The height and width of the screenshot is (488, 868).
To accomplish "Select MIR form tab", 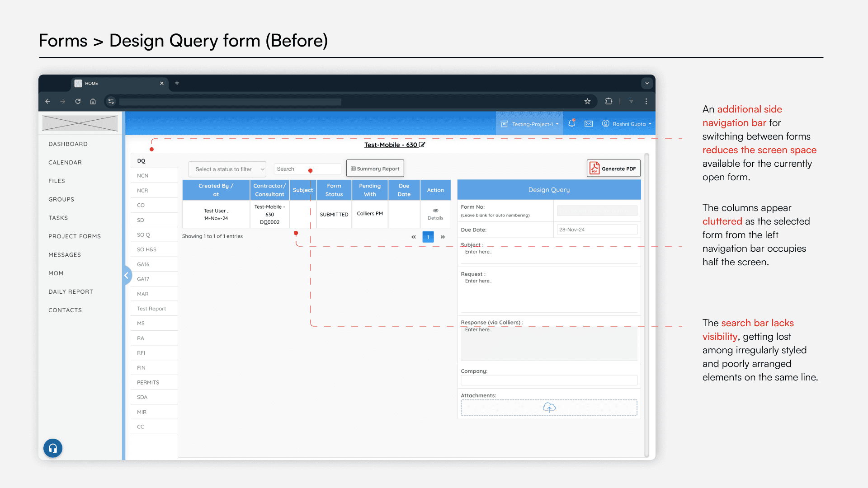I will tap(154, 412).
